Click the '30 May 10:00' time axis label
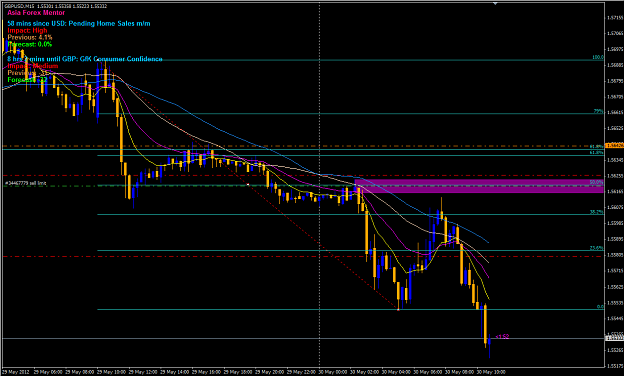 [492, 371]
